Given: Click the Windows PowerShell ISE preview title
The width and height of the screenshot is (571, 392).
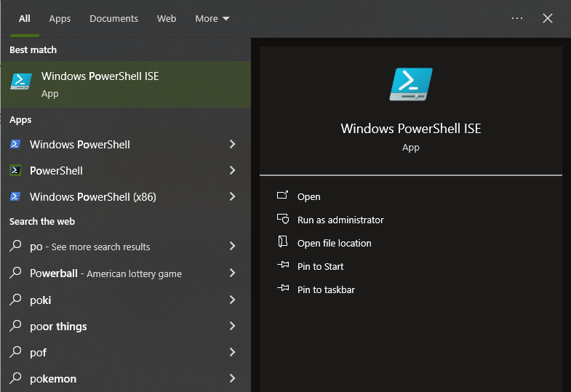Looking at the screenshot, I should point(411,129).
